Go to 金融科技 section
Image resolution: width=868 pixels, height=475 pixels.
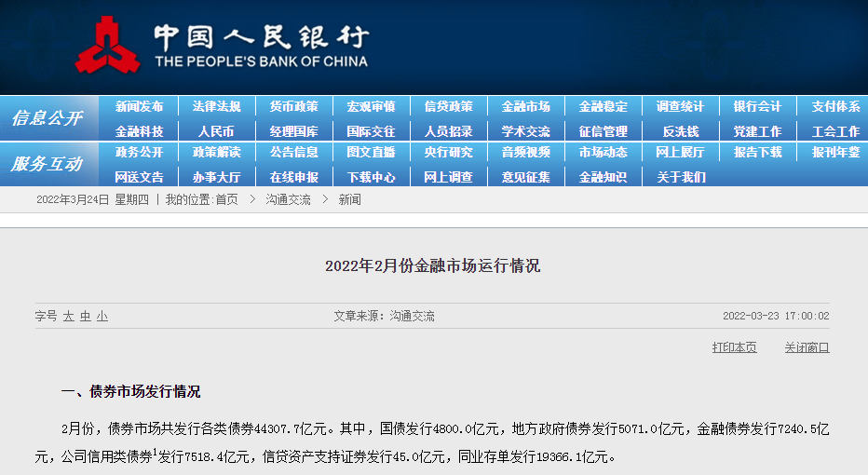click(139, 131)
